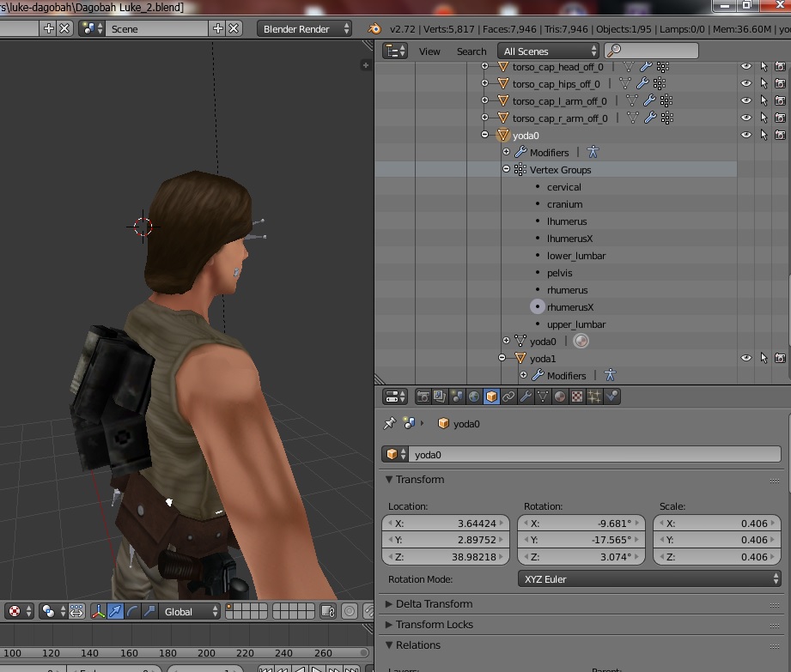Open the outliner editor type selector
This screenshot has width=791, height=672.
coord(395,51)
